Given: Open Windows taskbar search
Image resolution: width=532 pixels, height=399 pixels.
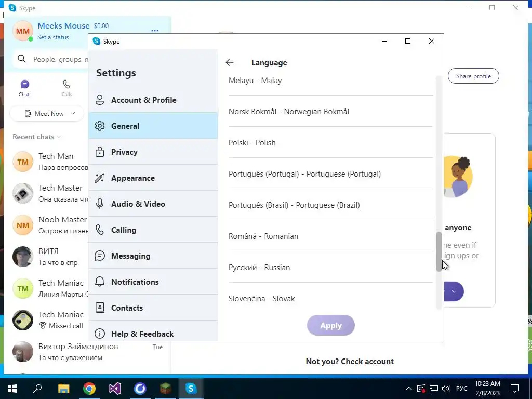Looking at the screenshot, I should click(x=37, y=389).
